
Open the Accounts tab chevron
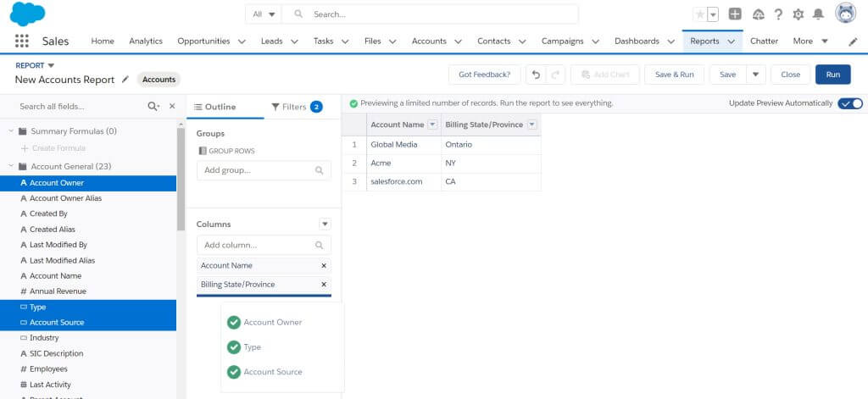(x=458, y=42)
